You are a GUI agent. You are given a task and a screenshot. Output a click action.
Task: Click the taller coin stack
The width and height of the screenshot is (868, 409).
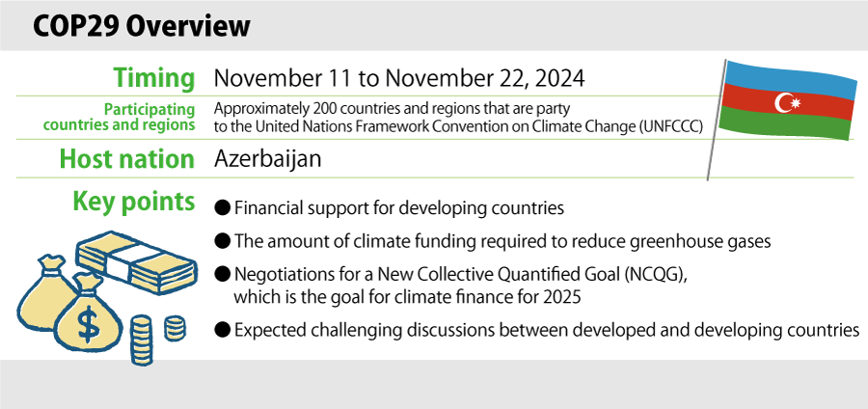click(141, 341)
